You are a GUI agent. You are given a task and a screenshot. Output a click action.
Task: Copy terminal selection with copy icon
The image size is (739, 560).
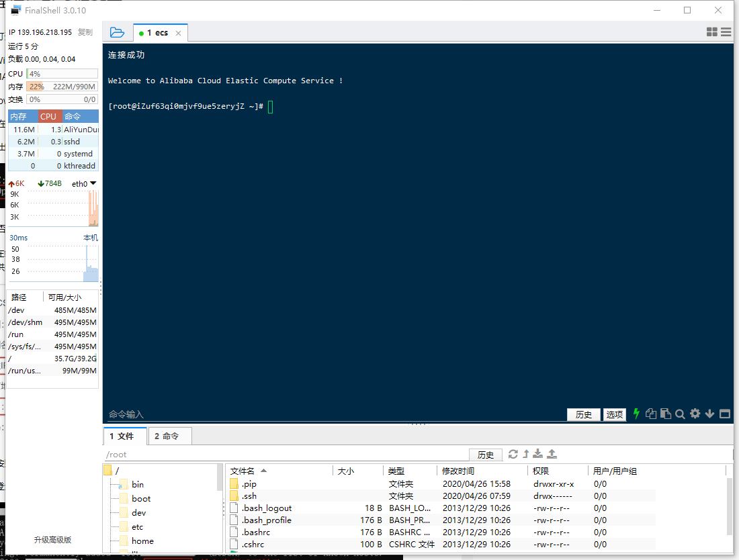[651, 414]
